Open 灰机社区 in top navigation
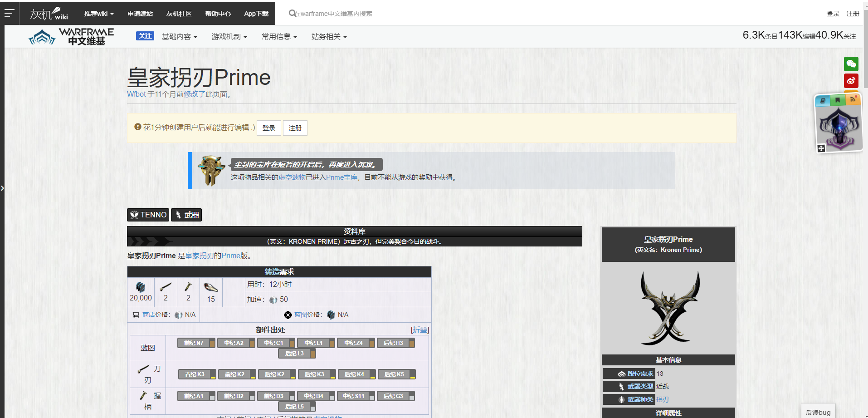 (179, 14)
